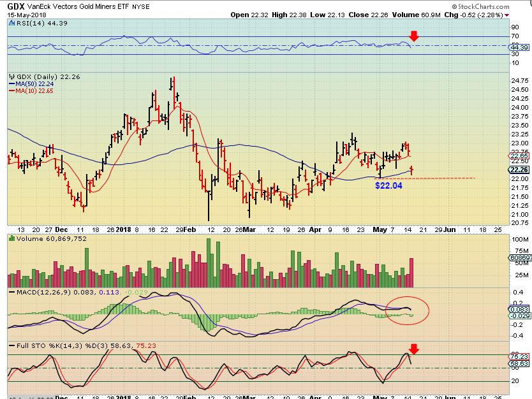
Task: Click the boxed 58.63 stochastic axis value
Action: 519,363
